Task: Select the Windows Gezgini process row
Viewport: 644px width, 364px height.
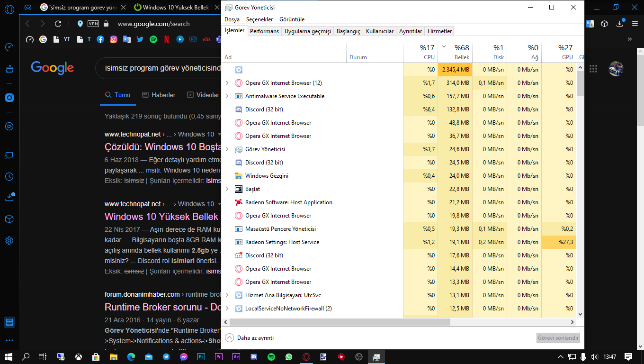Action: tap(399, 176)
